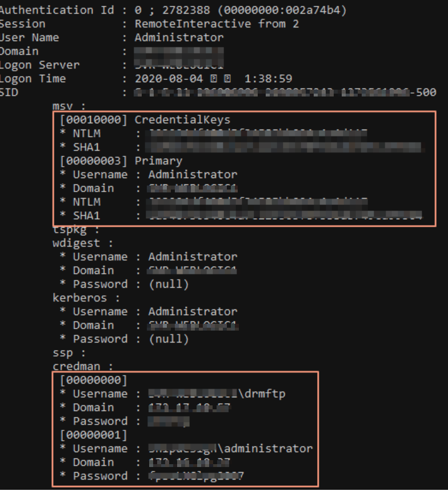Click the (null) password under kerberos
Image resolution: width=448 pixels, height=491 pixels.
(169, 339)
